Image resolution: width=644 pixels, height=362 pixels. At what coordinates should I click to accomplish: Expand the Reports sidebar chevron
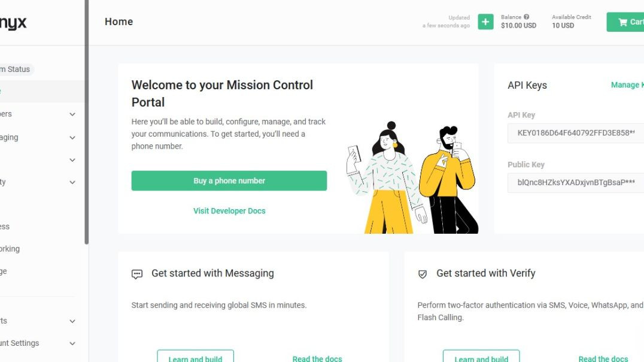72,321
